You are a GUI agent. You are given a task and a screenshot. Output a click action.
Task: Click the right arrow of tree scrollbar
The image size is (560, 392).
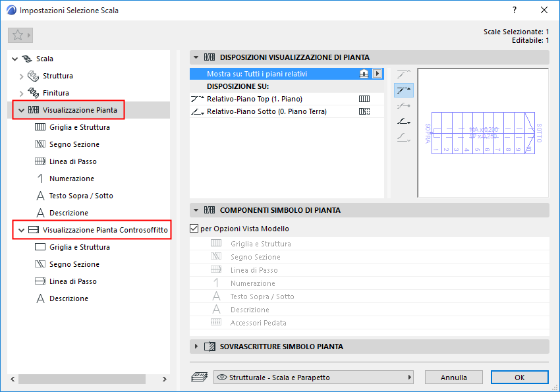tap(165, 379)
